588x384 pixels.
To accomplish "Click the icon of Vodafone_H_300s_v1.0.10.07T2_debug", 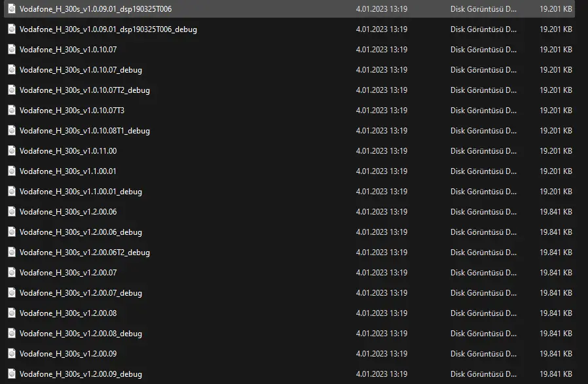I will click(x=12, y=90).
